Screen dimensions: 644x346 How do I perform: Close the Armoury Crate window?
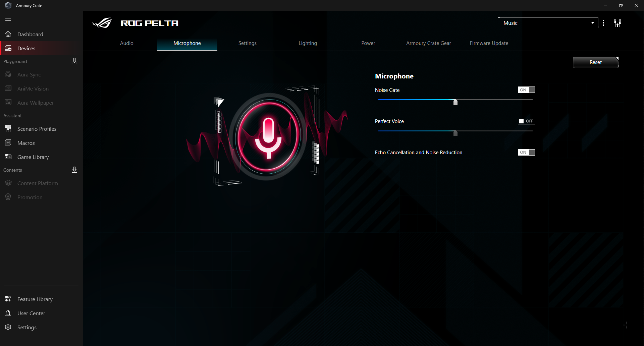[x=636, y=5]
